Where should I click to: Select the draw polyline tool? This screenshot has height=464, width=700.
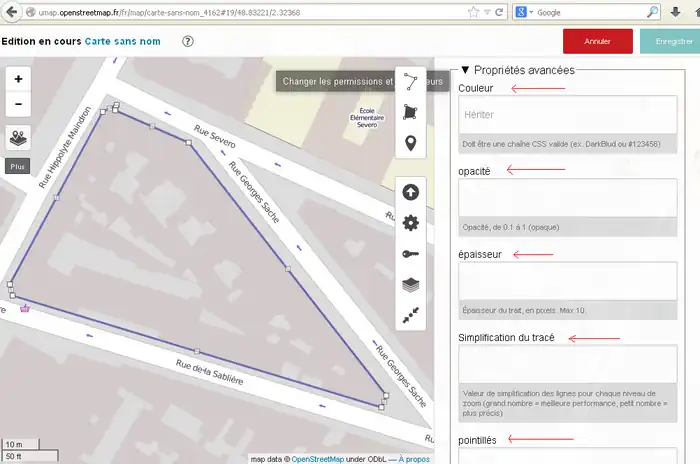pyautogui.click(x=410, y=82)
